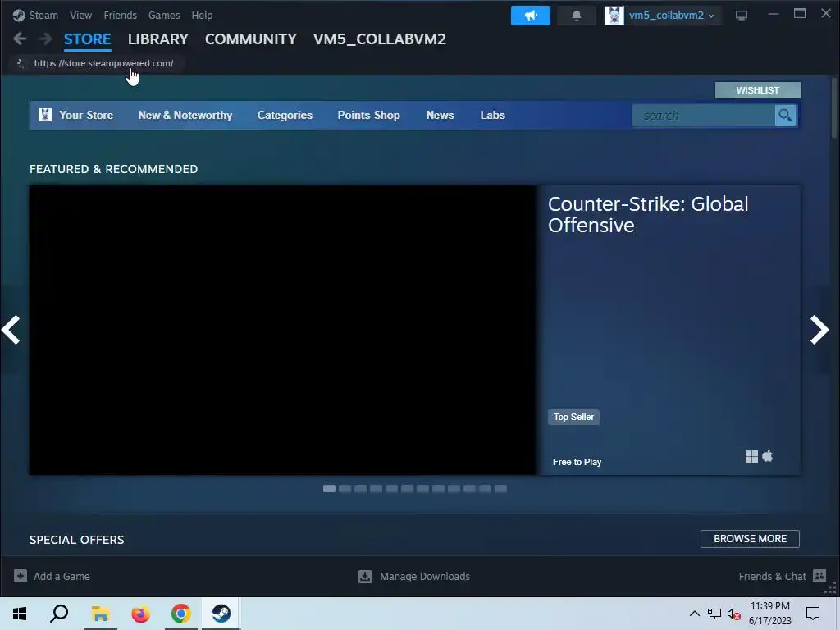Click the featured game video thumbnail

coord(283,330)
